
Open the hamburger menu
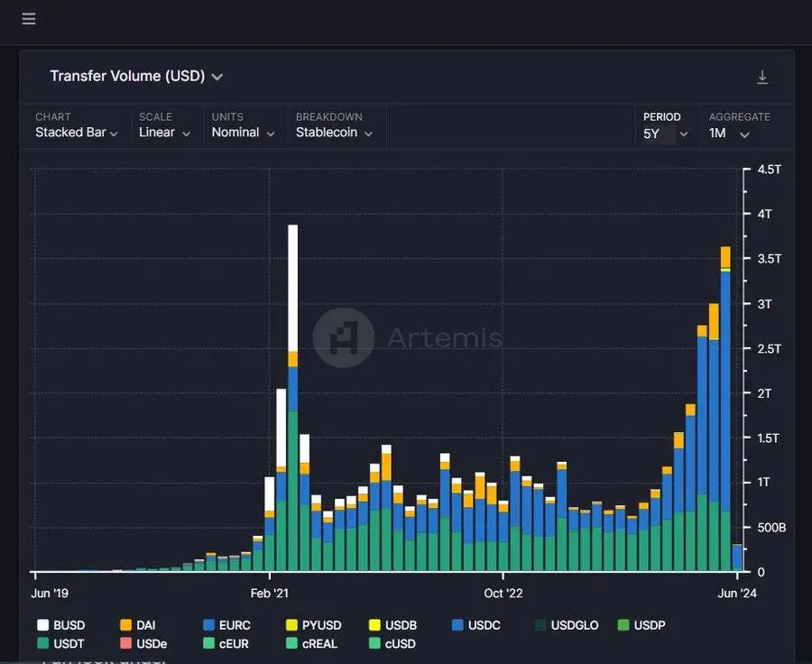pyautogui.click(x=29, y=19)
